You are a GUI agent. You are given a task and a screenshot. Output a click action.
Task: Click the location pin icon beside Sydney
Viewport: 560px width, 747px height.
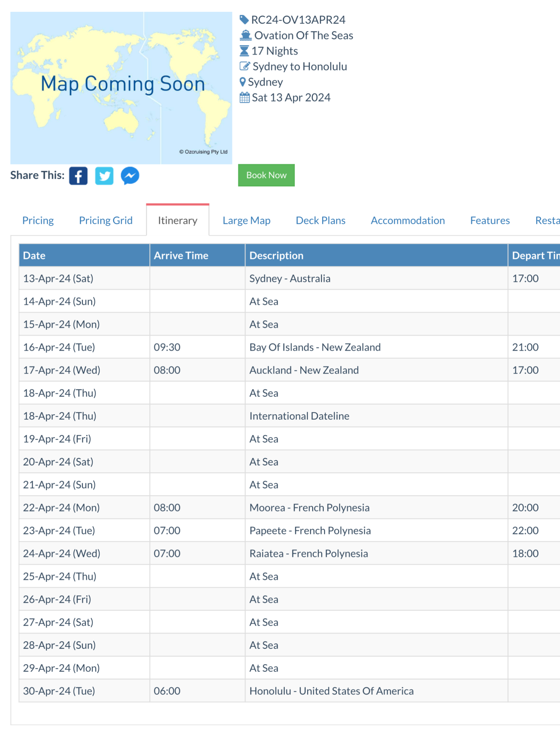(243, 82)
